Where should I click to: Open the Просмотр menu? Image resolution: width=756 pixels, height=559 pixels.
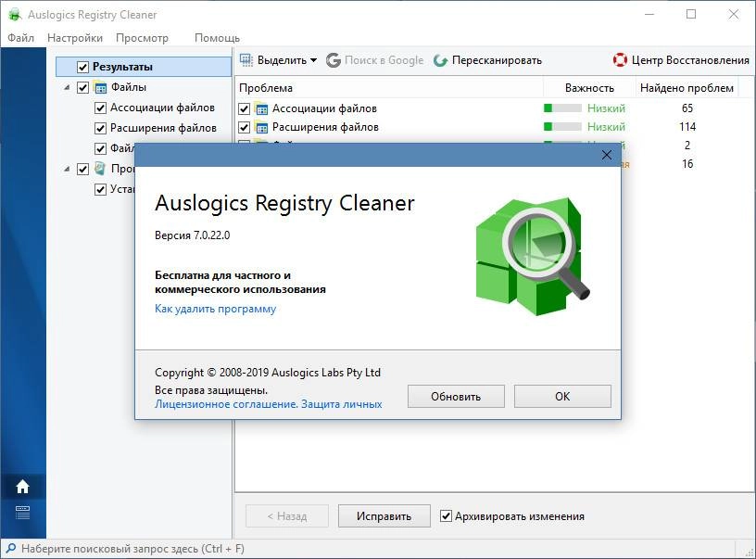click(x=143, y=38)
